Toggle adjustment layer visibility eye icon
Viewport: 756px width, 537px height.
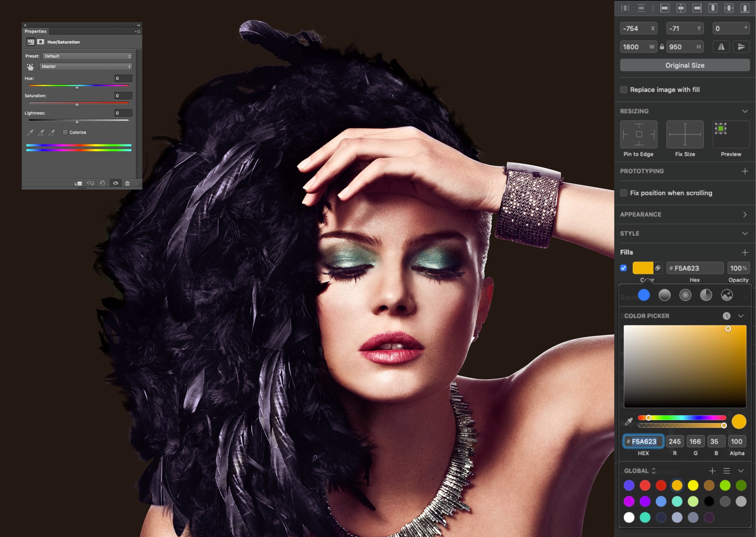(116, 183)
